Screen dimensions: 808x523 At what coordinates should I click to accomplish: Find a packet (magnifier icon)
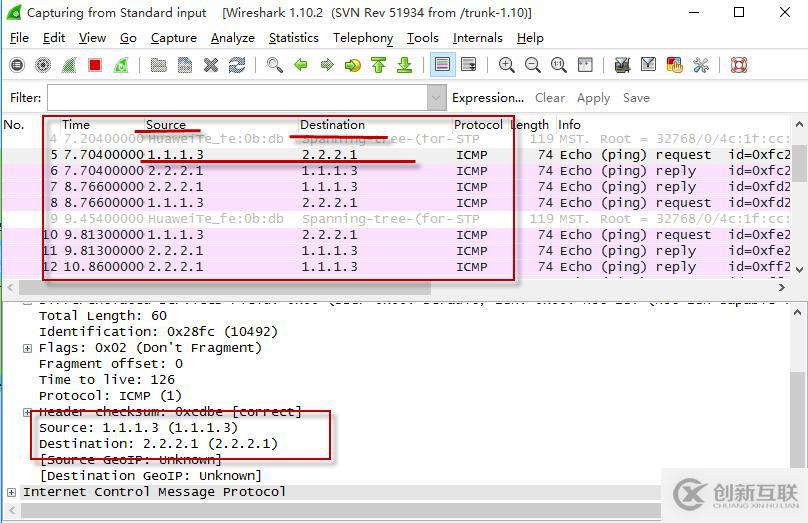point(275,65)
